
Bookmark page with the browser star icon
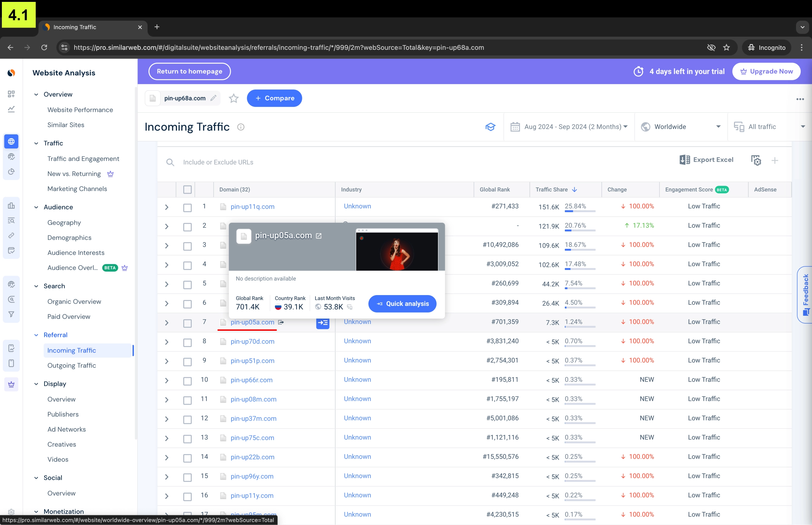726,47
